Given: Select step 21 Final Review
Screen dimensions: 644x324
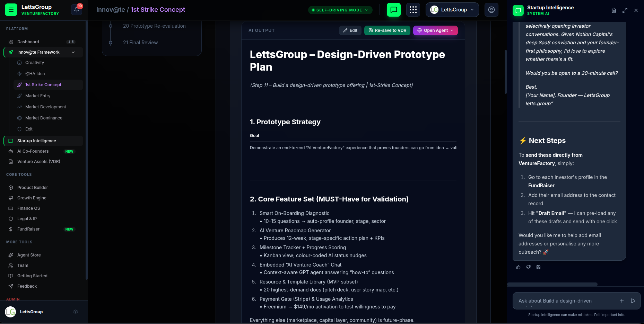Looking at the screenshot, I should point(140,43).
